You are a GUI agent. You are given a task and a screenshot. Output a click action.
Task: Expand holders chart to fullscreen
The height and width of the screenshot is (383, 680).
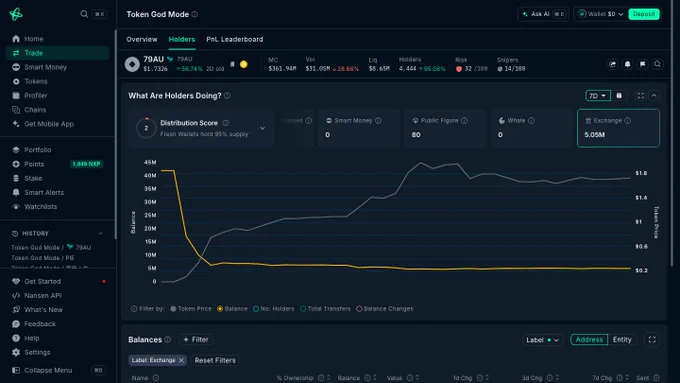click(641, 96)
